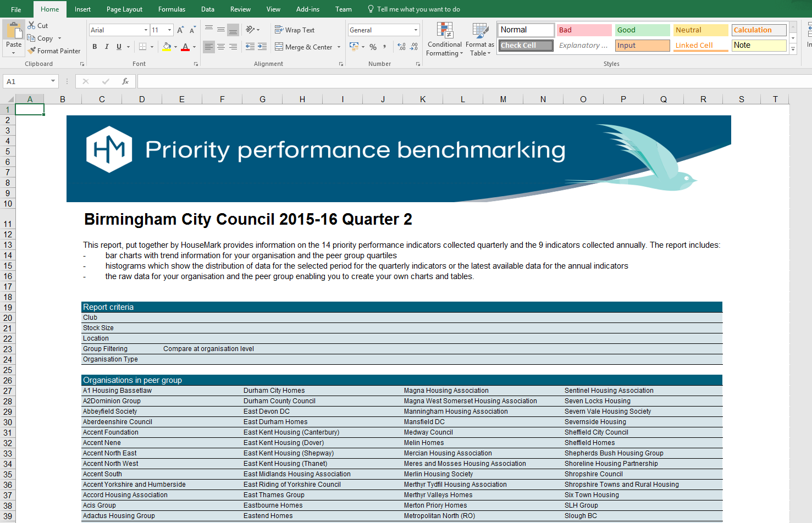
Task: Open the Borders icon
Action: (143, 47)
